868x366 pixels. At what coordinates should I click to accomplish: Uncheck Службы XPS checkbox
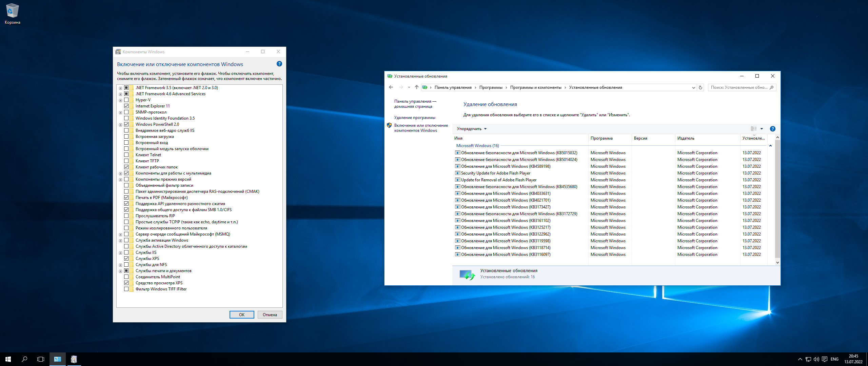[x=126, y=259]
